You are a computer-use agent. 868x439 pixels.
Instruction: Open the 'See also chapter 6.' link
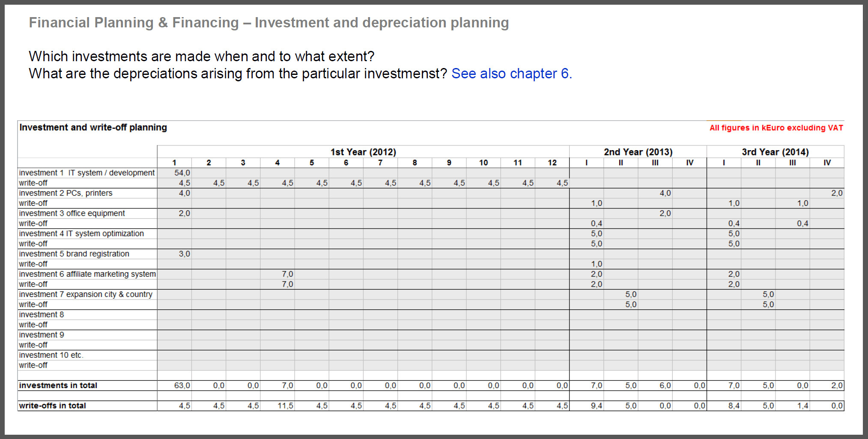click(x=511, y=74)
